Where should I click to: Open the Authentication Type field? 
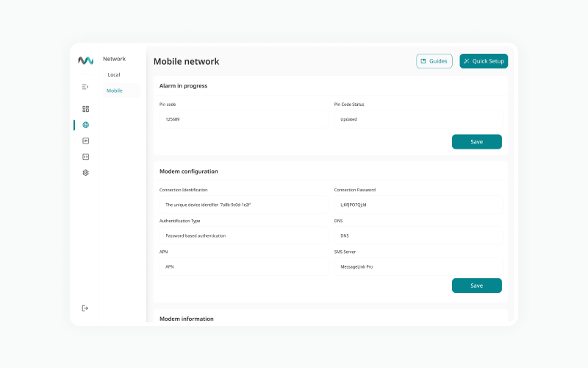click(x=244, y=236)
